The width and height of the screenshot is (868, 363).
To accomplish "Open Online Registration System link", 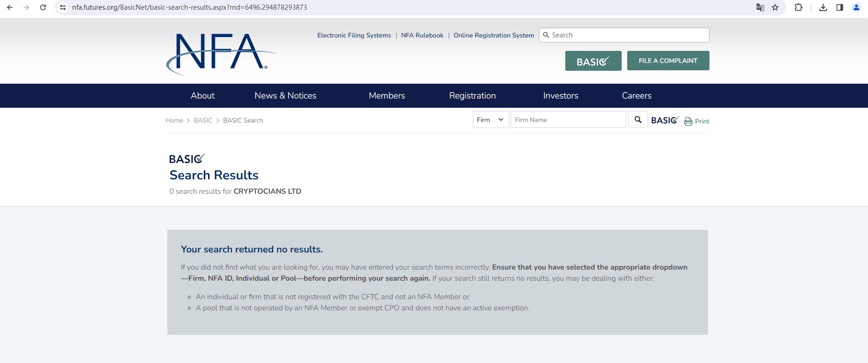I will 494,35.
